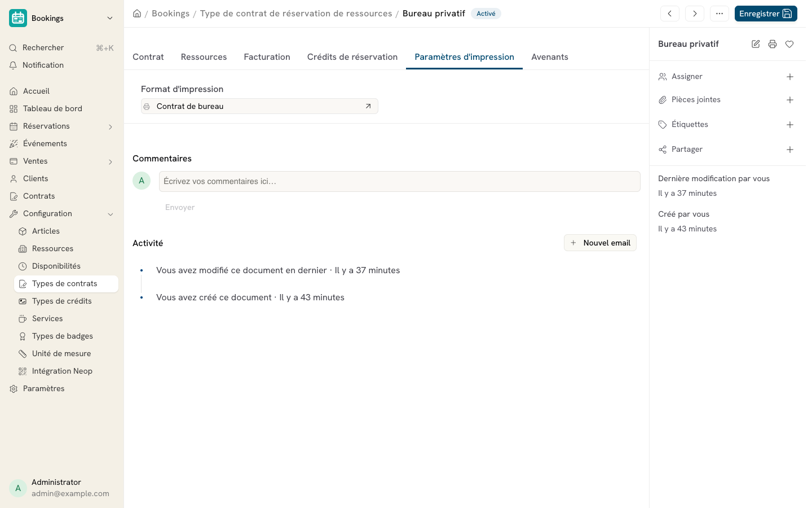Viewport: 812px width, 508px height.
Task: Open Intégration Neop in sidebar
Action: [x=66, y=371]
